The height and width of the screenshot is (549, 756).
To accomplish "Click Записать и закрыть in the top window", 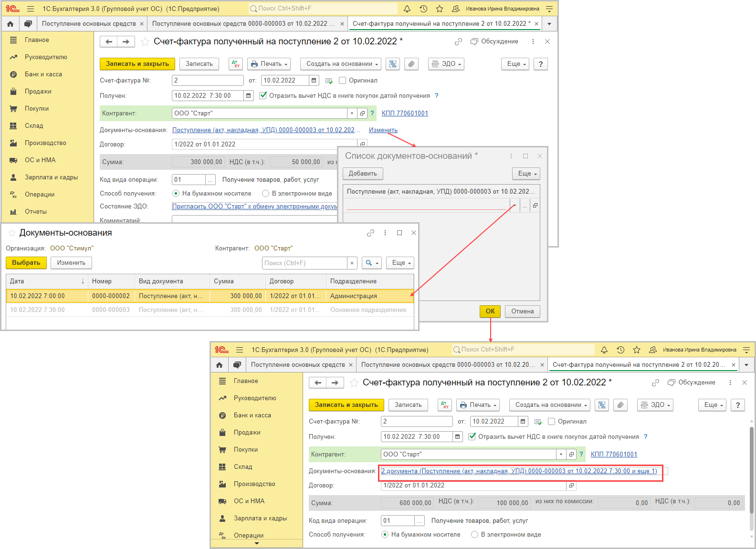I will point(137,64).
